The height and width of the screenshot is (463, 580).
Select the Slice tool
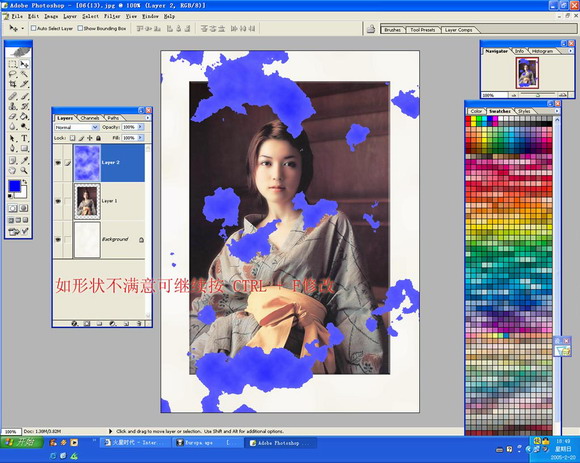24,84
